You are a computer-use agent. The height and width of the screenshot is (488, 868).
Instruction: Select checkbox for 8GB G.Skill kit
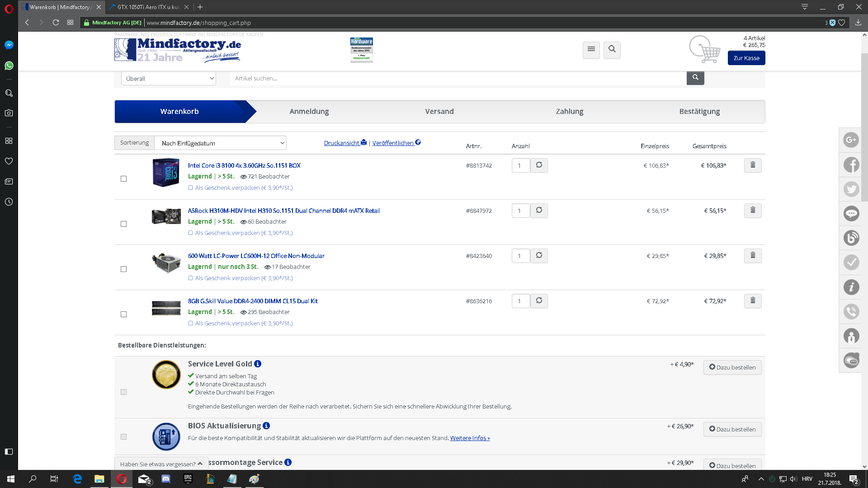click(x=123, y=314)
